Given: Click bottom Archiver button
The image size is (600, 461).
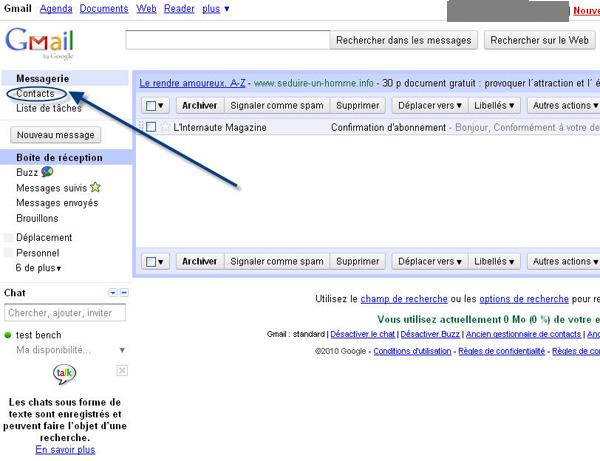Looking at the screenshot, I should click(200, 262).
